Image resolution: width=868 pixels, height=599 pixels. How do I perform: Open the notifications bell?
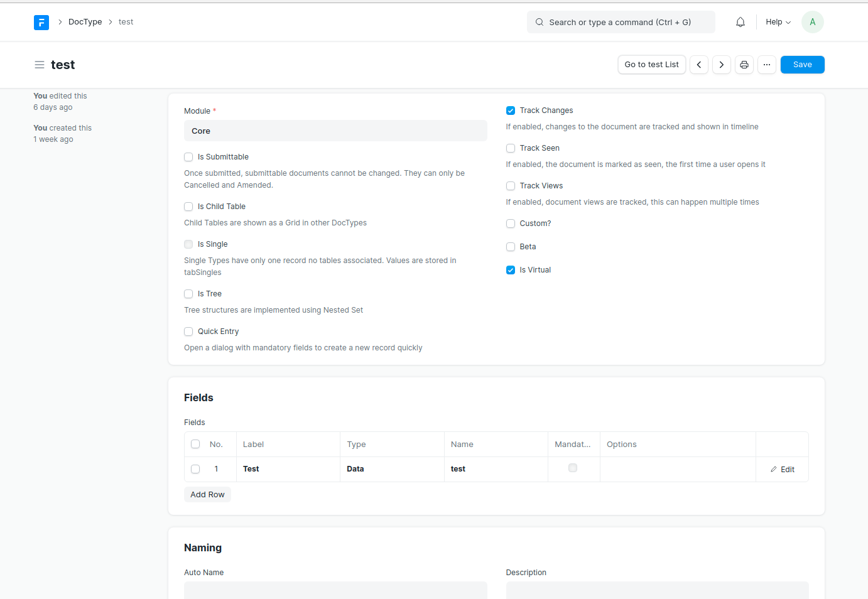(x=741, y=22)
